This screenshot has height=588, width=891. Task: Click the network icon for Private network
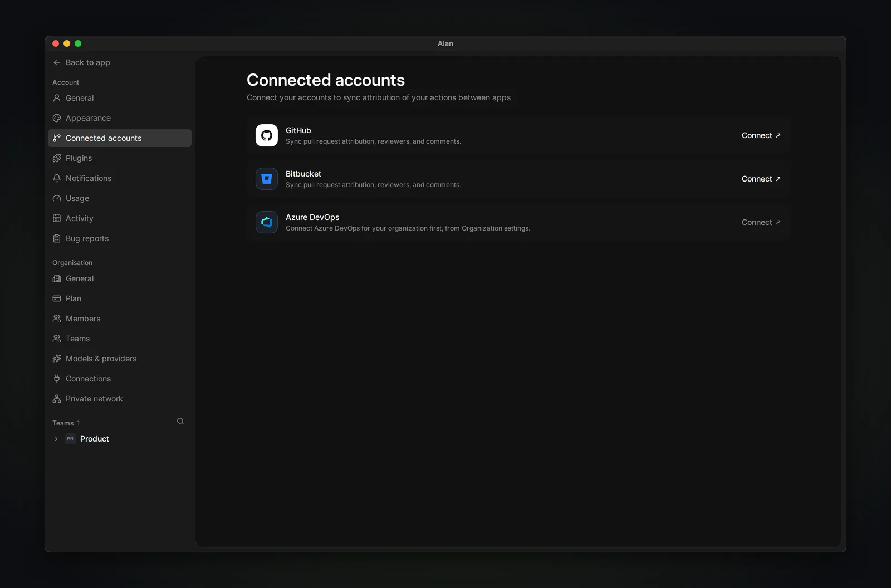pyautogui.click(x=57, y=399)
